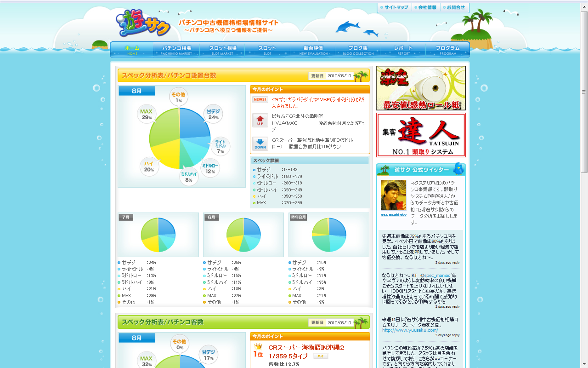Image resolution: width=588 pixels, height=368 pixels.
Task: Click the ミドルロー 12% chart label
Action: coord(210,168)
